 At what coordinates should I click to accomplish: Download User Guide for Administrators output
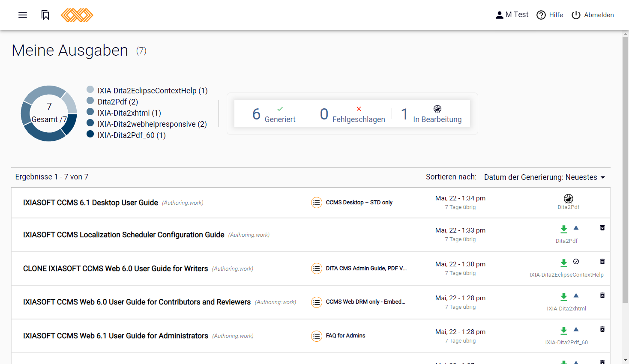[564, 331]
